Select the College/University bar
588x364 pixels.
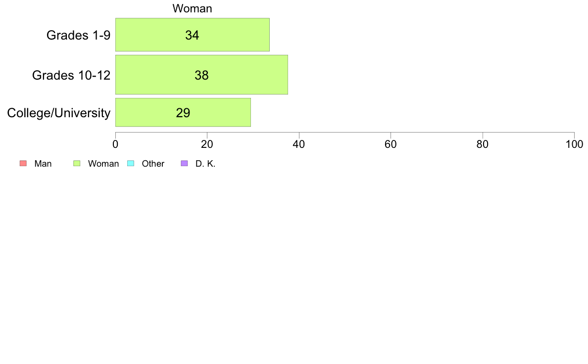183,112
